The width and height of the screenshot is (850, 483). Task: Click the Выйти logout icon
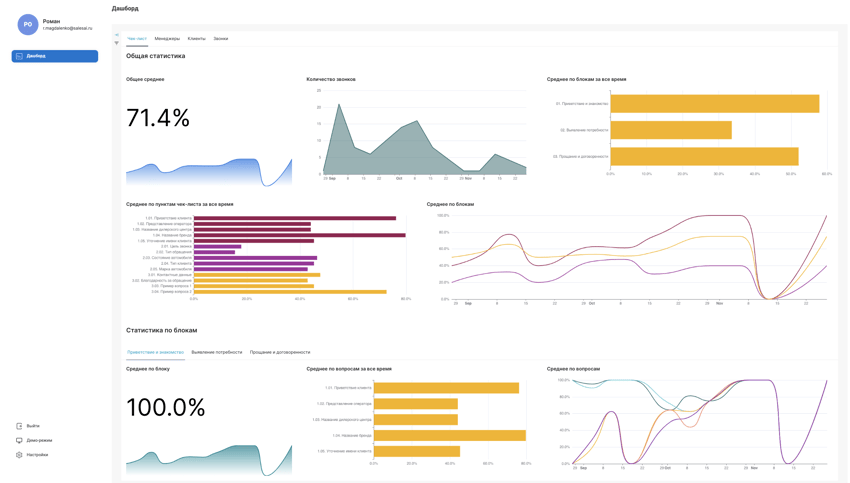pyautogui.click(x=19, y=426)
